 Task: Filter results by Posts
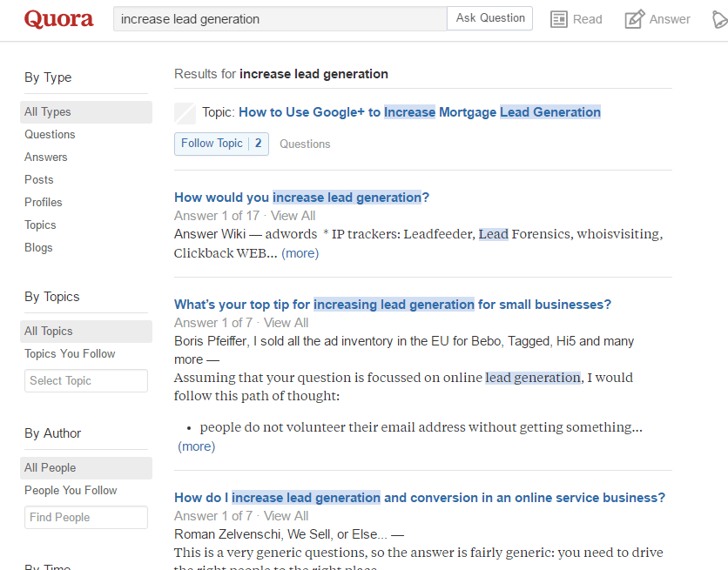click(39, 180)
